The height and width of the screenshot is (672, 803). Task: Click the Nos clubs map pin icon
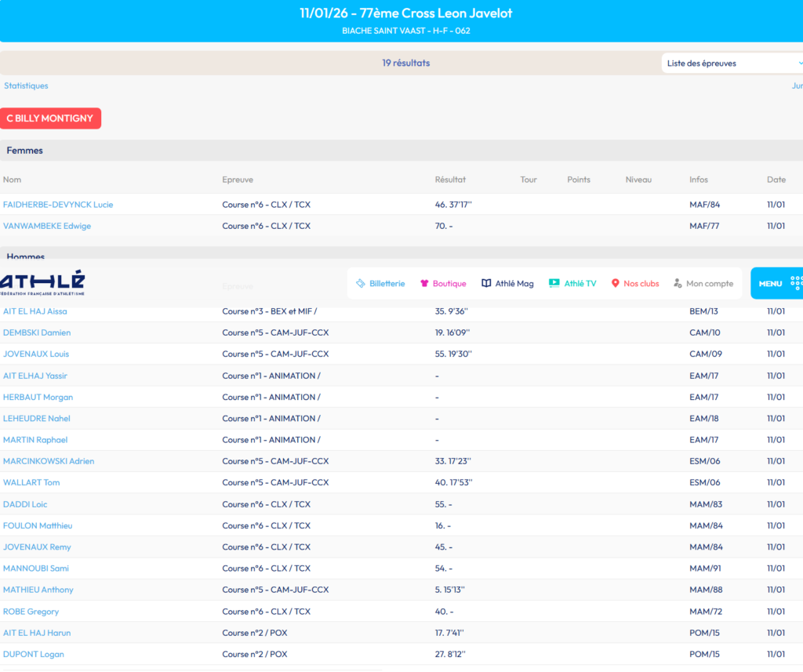[616, 284]
